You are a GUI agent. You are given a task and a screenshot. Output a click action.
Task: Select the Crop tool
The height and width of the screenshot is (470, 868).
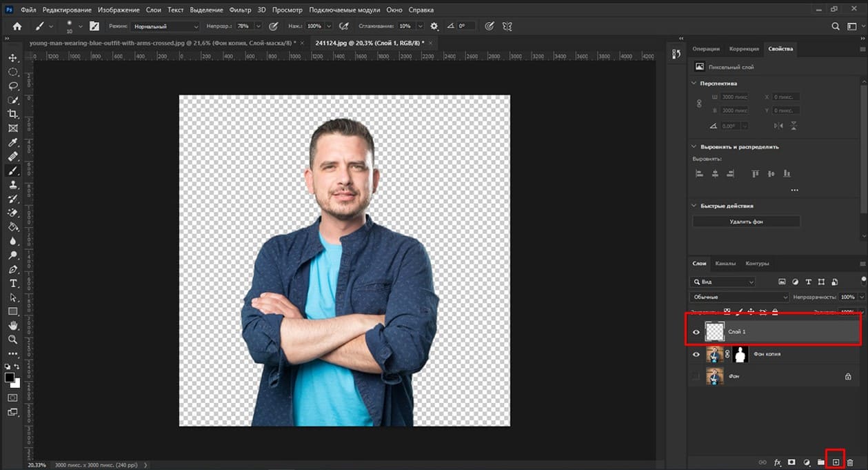pos(13,114)
